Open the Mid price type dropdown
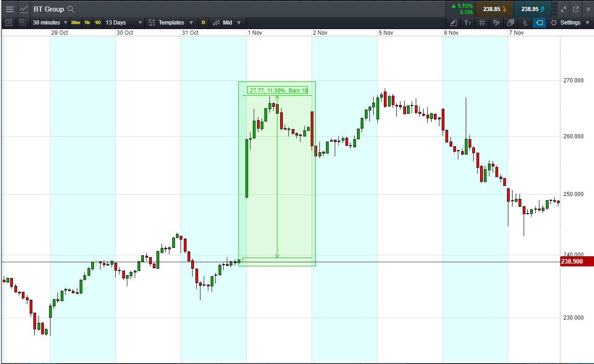The image size is (594, 364). pyautogui.click(x=227, y=23)
